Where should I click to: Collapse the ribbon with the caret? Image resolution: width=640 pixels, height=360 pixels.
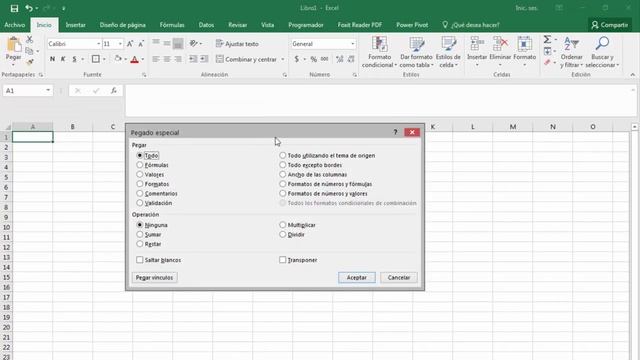[x=633, y=75]
